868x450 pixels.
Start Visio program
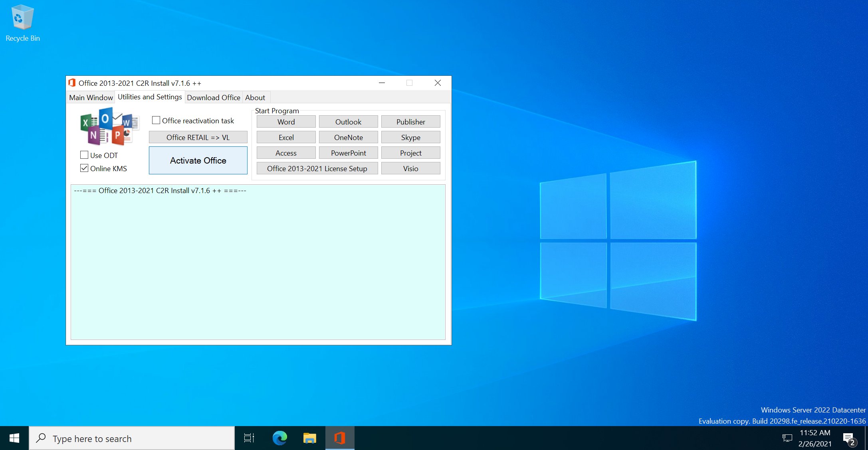(411, 168)
